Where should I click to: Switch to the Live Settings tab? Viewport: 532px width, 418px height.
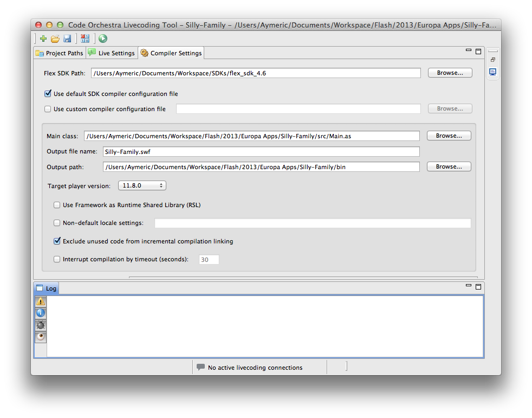(112, 53)
